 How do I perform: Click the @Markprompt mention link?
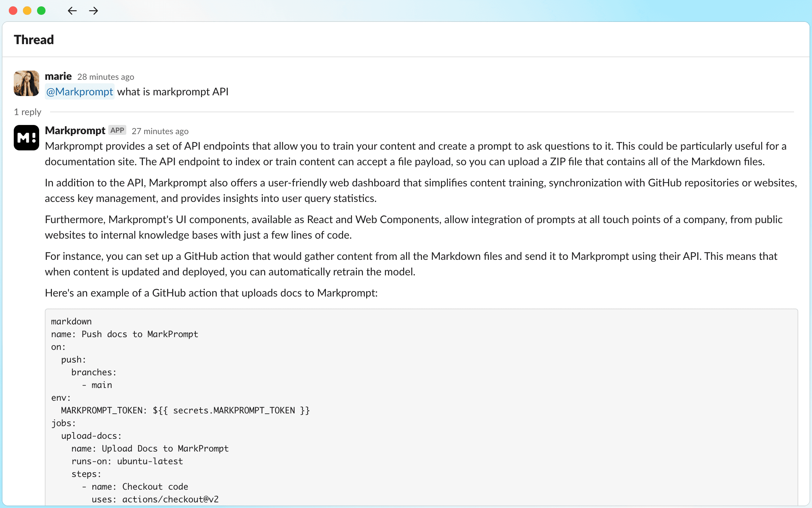pos(80,92)
